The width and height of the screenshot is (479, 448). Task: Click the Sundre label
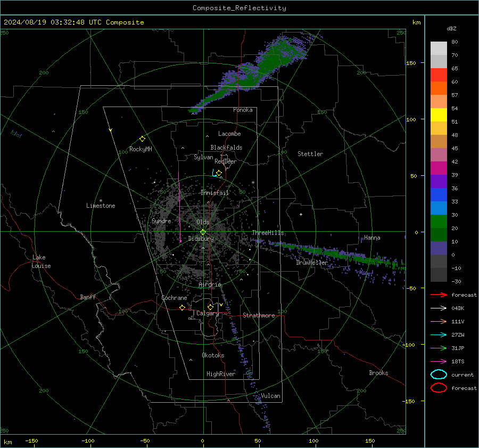[x=161, y=221]
